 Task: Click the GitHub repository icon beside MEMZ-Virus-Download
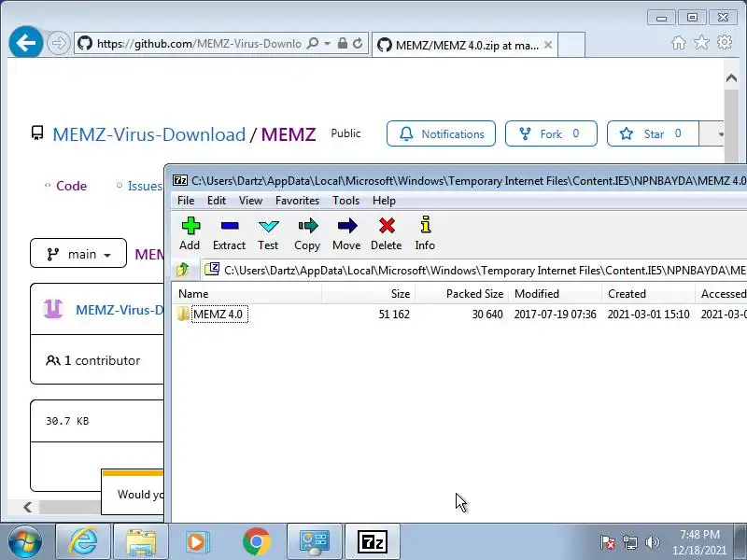(x=37, y=133)
